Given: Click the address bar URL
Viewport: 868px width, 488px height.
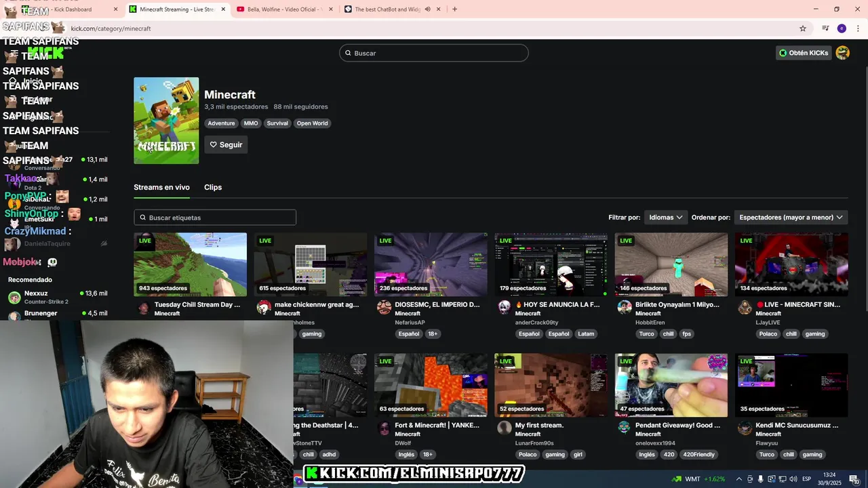Looking at the screenshot, I should pos(111,28).
